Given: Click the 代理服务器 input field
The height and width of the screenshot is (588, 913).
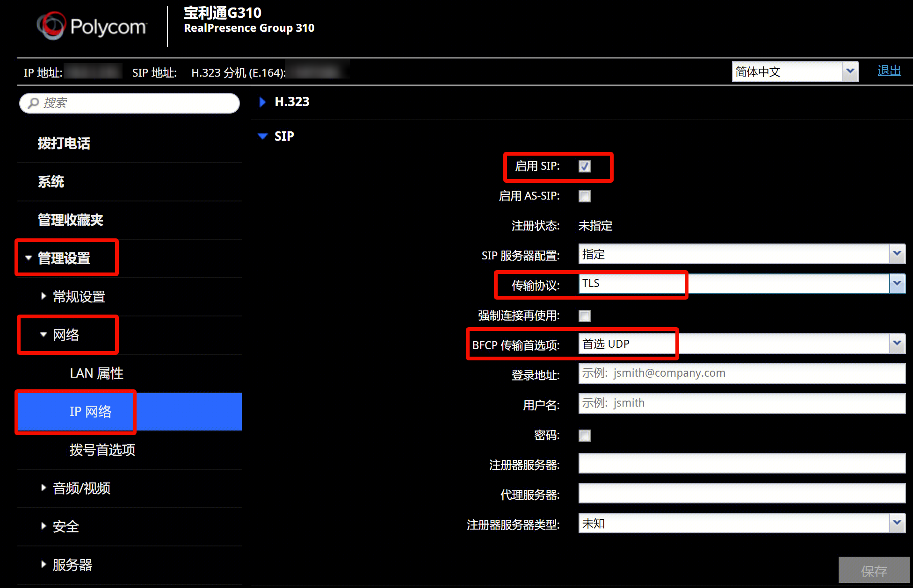Looking at the screenshot, I should (x=742, y=493).
